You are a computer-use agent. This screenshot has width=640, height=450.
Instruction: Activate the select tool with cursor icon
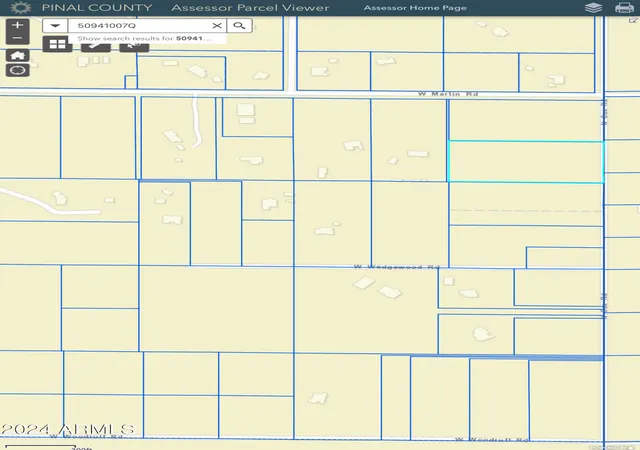[x=134, y=45]
